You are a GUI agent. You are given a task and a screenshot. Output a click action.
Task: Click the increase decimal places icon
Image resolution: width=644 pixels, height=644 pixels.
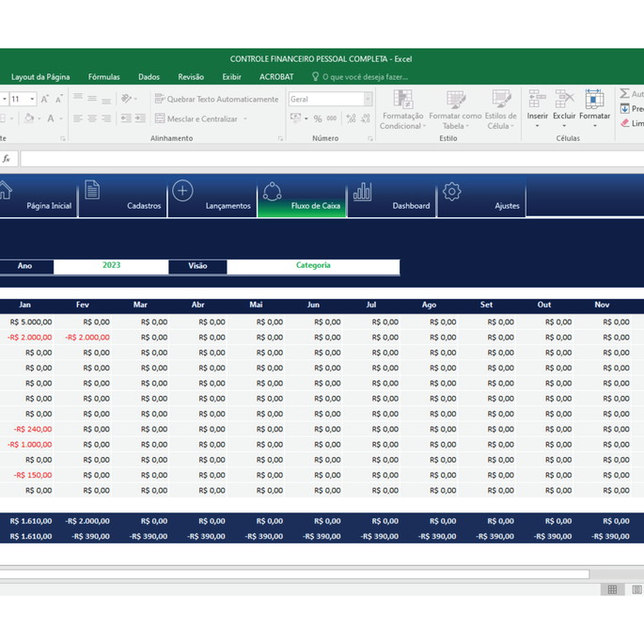[x=352, y=118]
